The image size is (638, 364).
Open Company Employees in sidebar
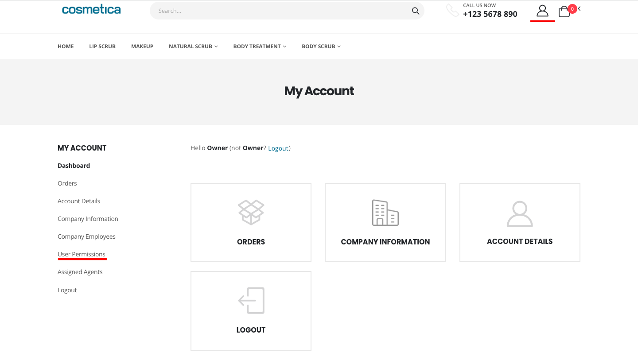point(86,236)
